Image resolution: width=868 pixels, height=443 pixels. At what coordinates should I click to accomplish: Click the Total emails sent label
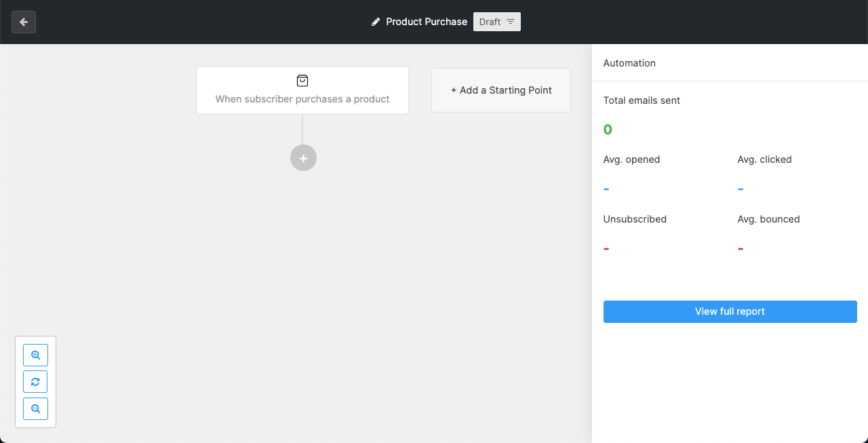pos(642,100)
